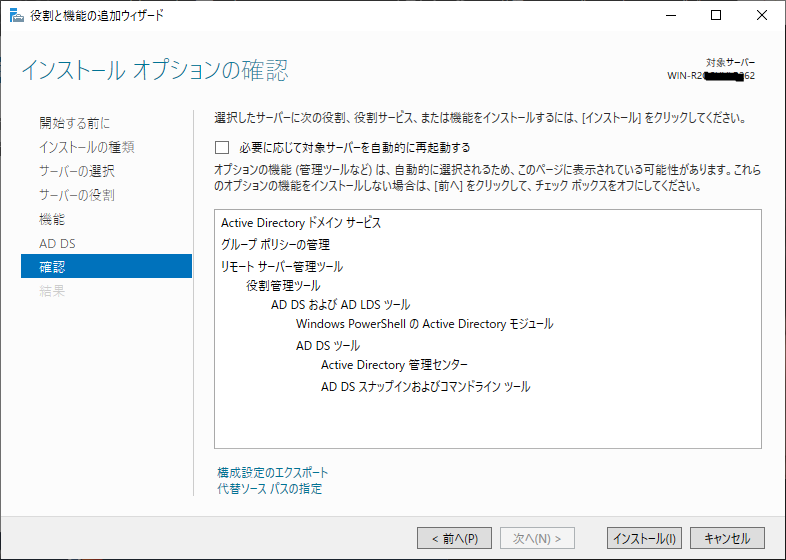Close the wizard window

click(x=762, y=16)
